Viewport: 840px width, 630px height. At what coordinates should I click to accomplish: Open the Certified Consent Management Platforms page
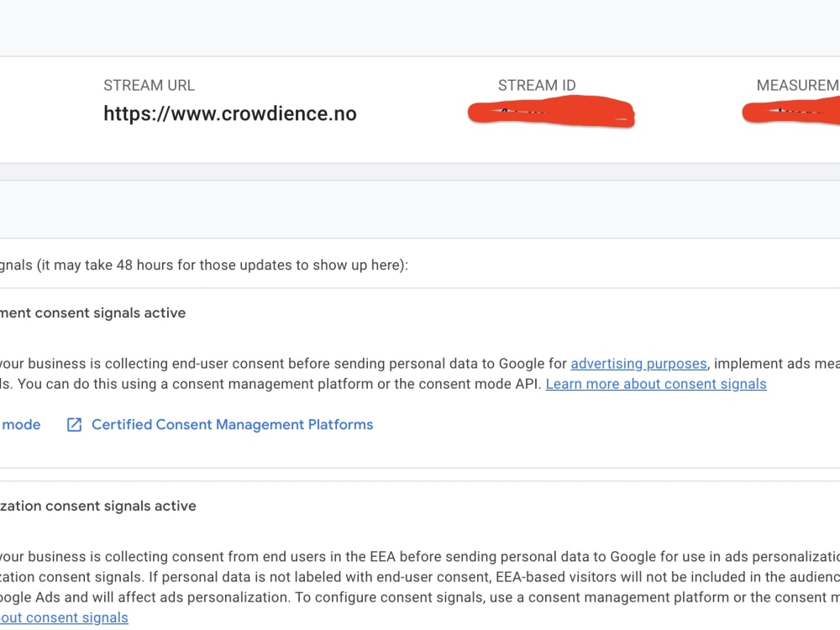point(232,424)
